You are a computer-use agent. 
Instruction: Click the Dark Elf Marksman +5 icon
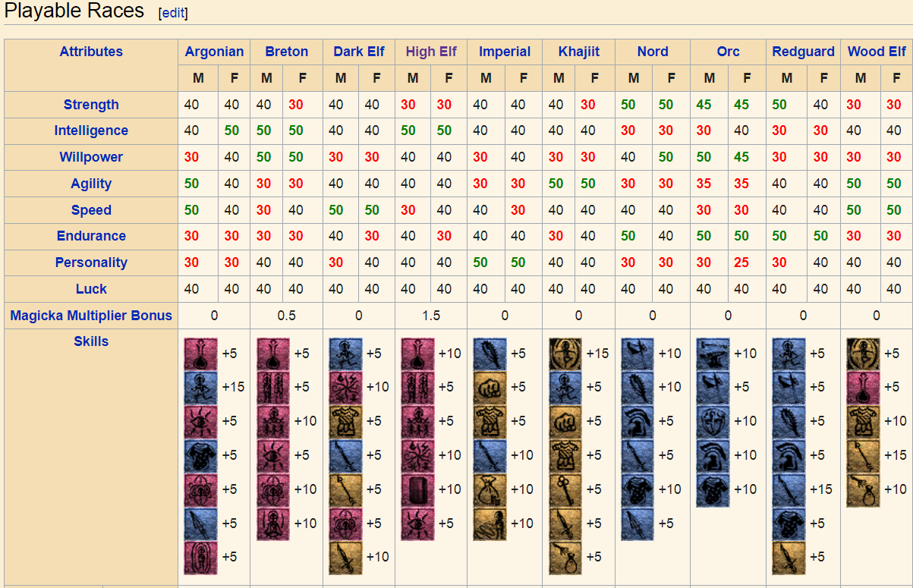tap(345, 490)
